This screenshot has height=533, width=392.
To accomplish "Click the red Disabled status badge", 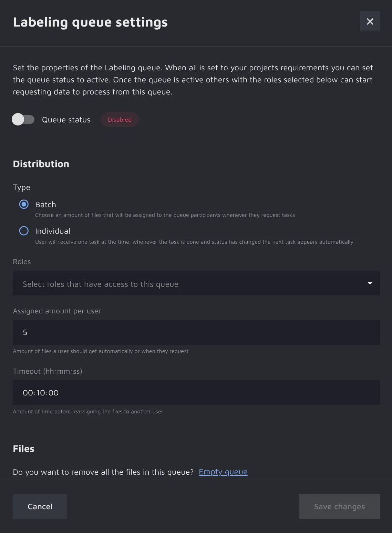I will [x=120, y=120].
